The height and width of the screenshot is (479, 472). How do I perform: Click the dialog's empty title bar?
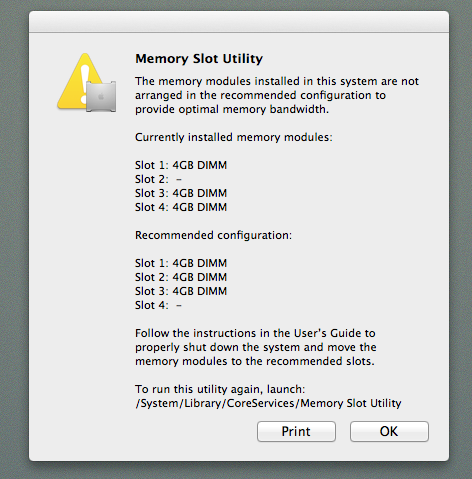pyautogui.click(x=239, y=22)
